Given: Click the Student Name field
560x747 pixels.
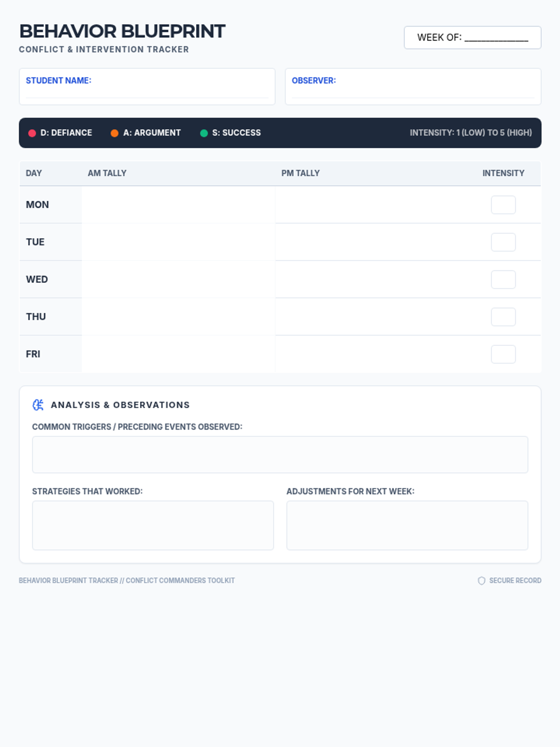Looking at the screenshot, I should 147,92.
